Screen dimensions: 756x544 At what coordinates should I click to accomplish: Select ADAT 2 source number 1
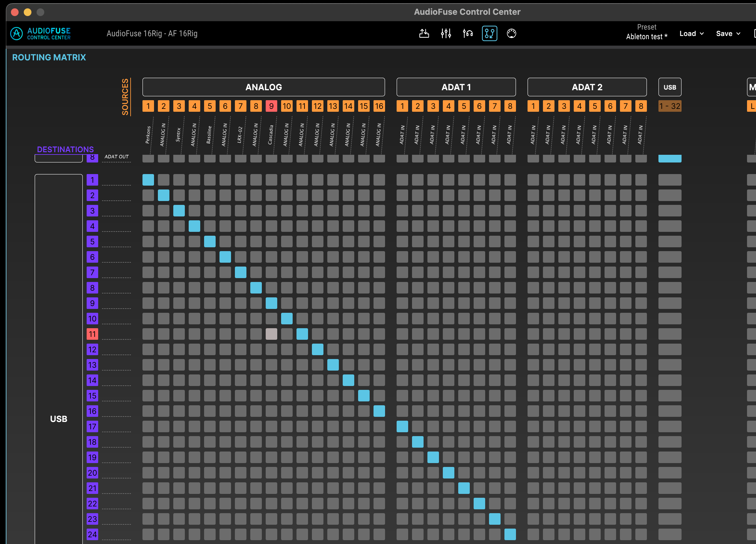point(533,106)
